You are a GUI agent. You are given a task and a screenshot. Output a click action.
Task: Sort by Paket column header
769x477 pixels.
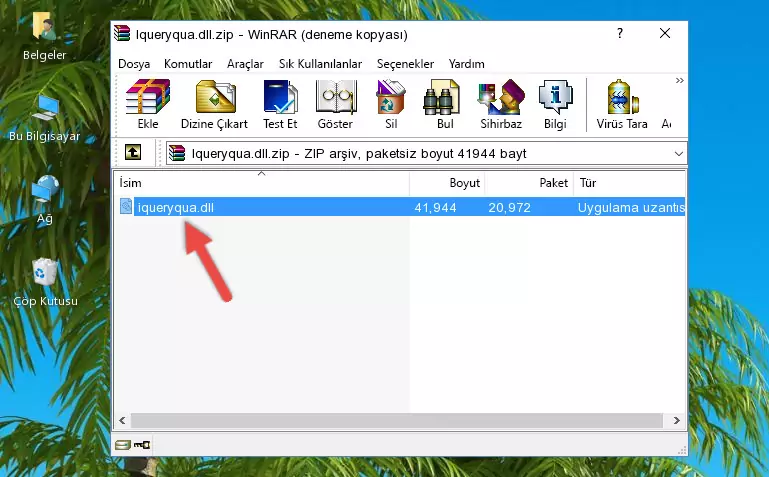click(529, 183)
